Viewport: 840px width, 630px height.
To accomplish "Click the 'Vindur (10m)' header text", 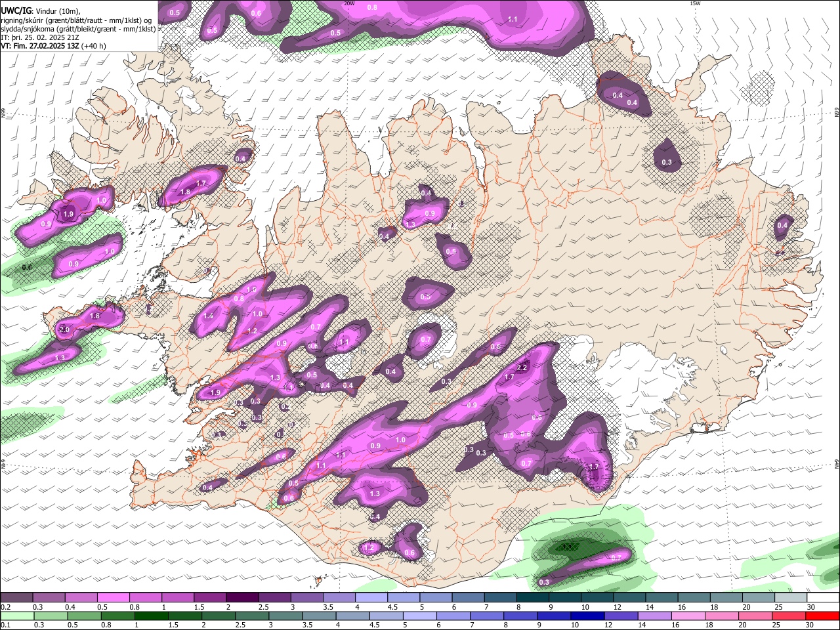I will point(57,11).
